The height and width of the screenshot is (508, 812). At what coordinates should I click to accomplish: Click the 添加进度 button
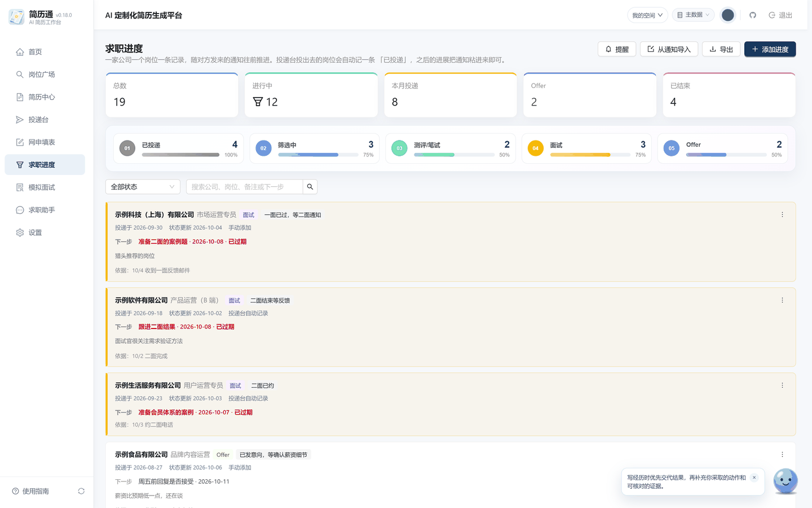[x=770, y=49]
